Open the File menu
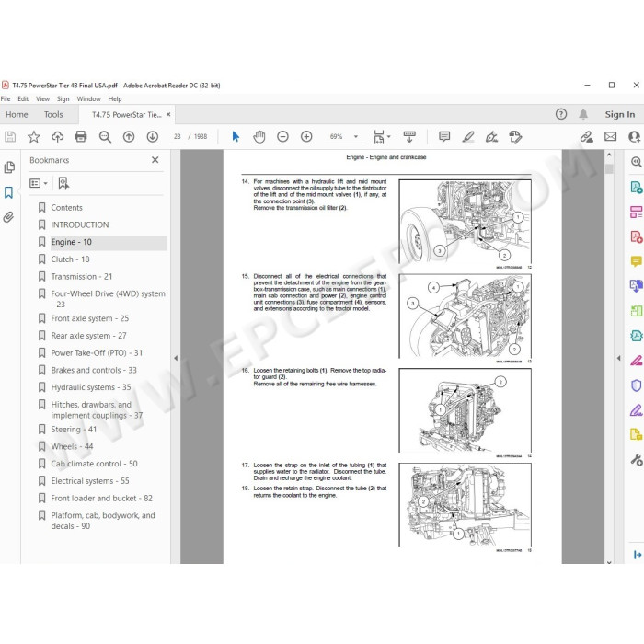 pos(6,99)
